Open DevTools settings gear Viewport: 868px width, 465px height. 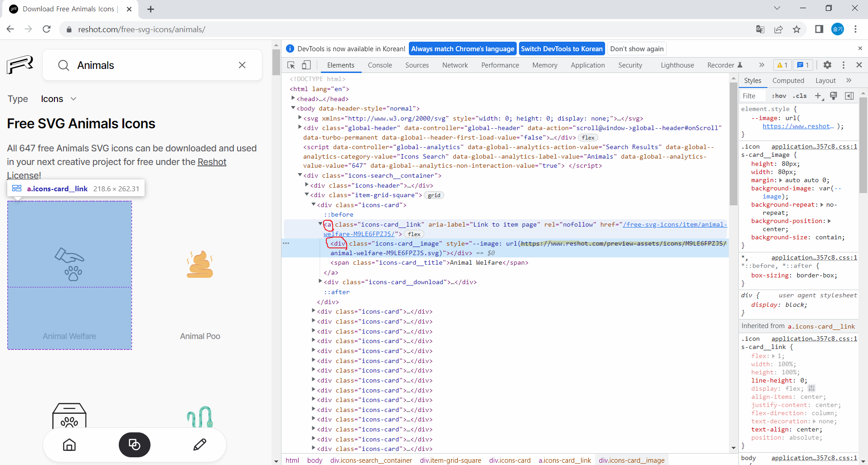coord(827,65)
